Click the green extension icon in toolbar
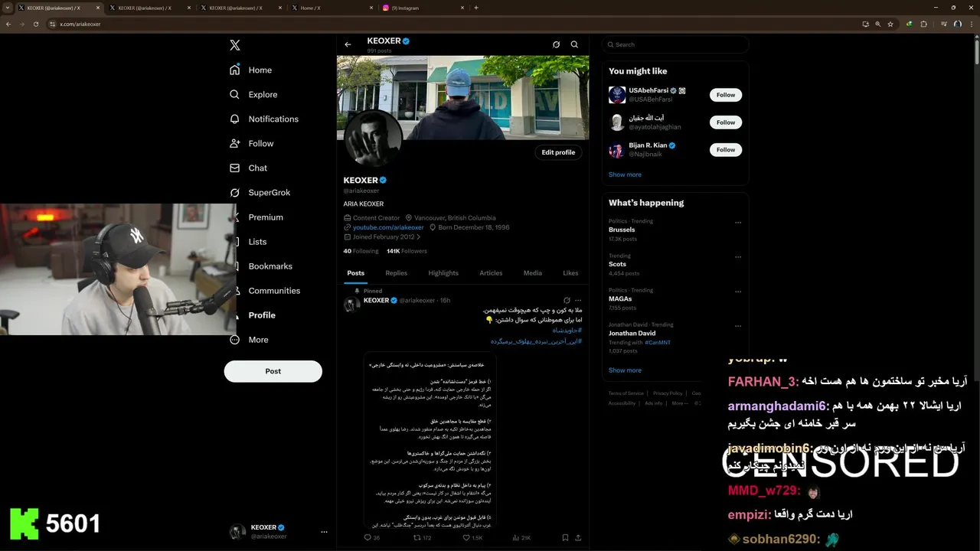Screen dimensions: 980x551 coord(909,24)
